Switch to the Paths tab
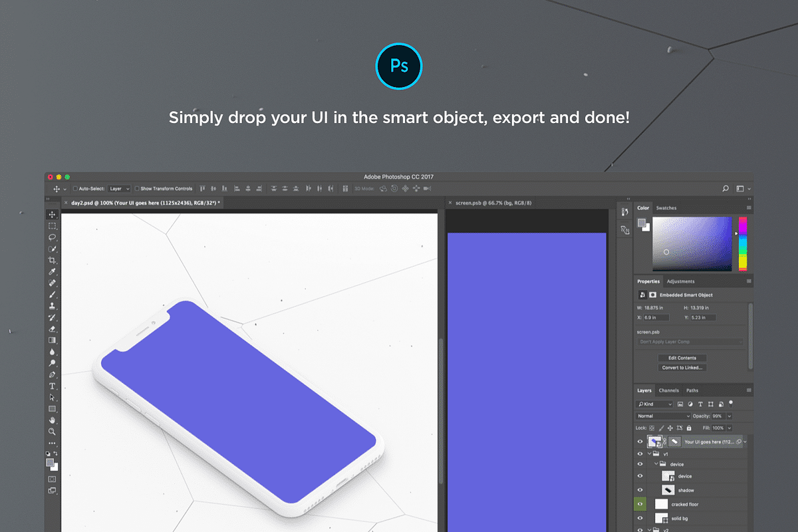Screen dimensions: 798x532 click(x=692, y=390)
